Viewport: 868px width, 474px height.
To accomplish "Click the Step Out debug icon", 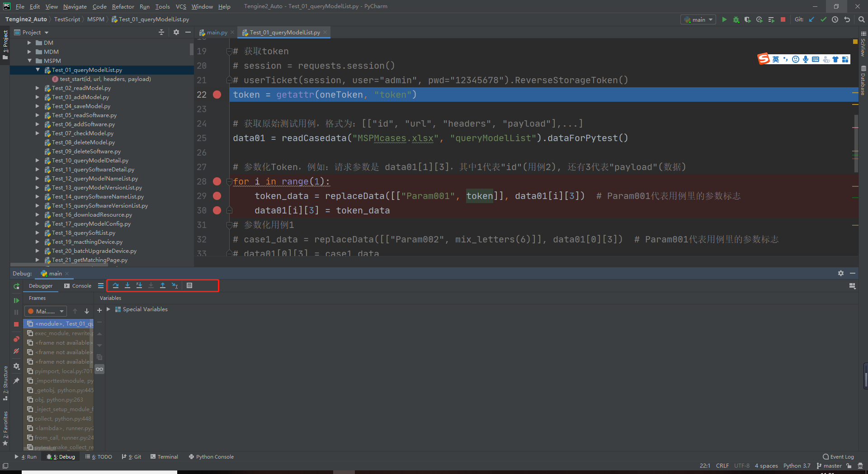I will click(x=163, y=285).
